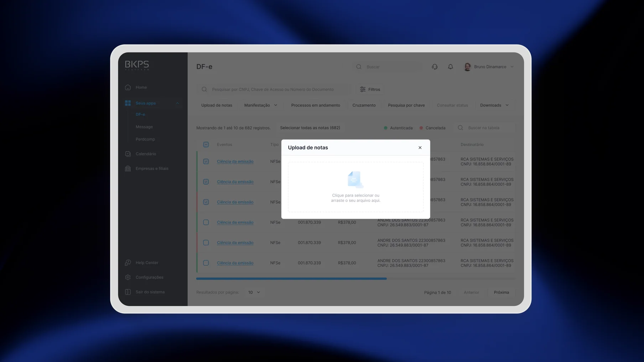The width and height of the screenshot is (644, 362).
Task: Close the Upload de notas dialog
Action: tap(420, 147)
